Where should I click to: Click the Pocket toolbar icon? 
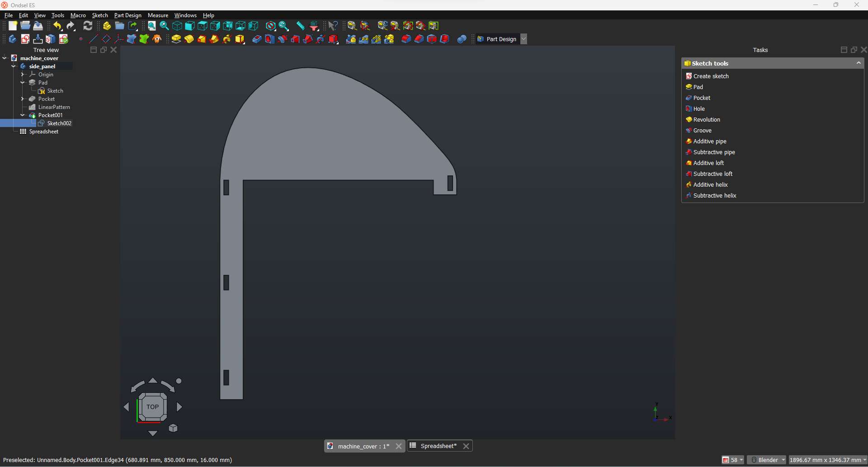tap(257, 39)
